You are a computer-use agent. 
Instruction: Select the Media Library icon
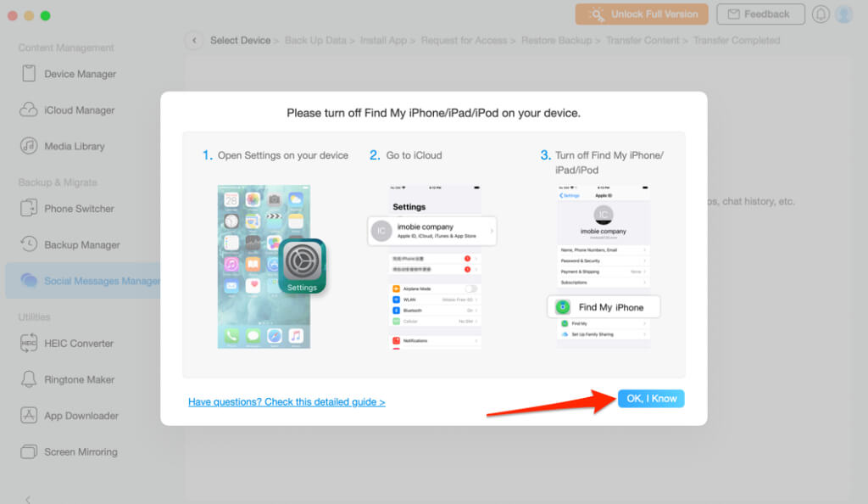(x=28, y=146)
